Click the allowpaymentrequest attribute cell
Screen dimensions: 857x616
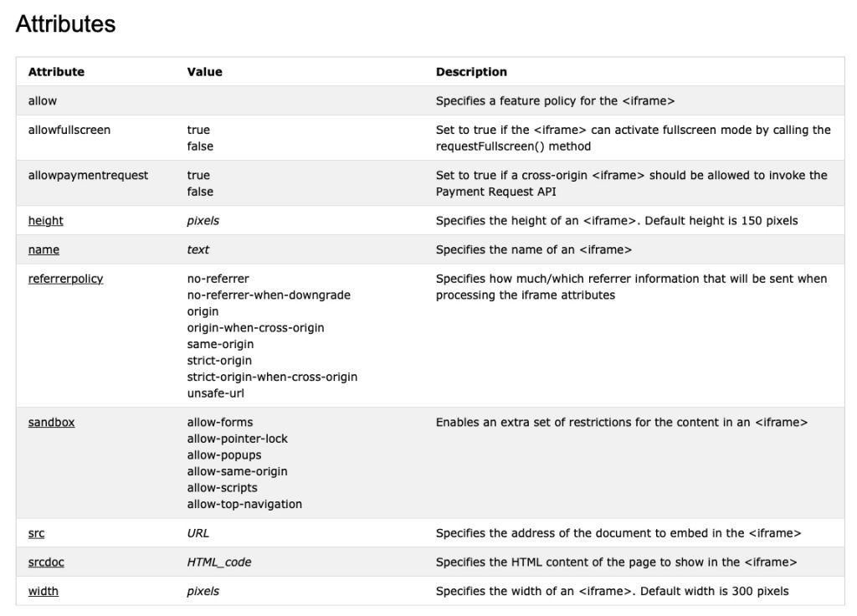(x=88, y=175)
